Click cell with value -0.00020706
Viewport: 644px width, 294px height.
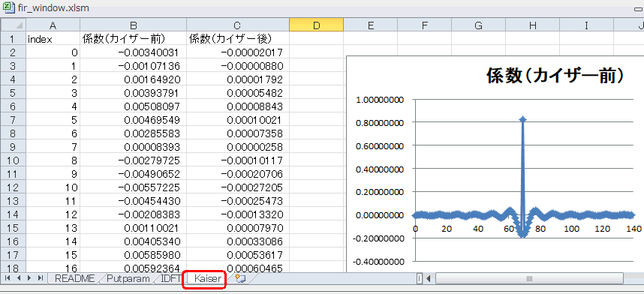pyautogui.click(x=238, y=174)
